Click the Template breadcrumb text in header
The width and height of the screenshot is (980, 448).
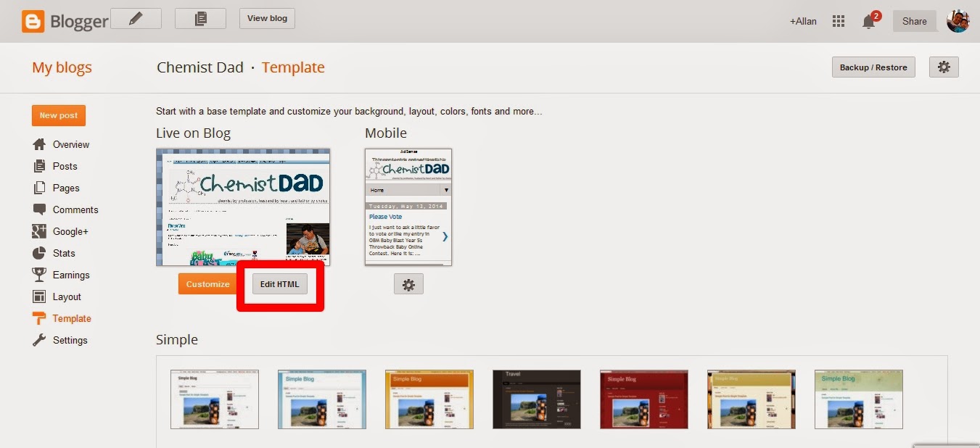coord(293,67)
